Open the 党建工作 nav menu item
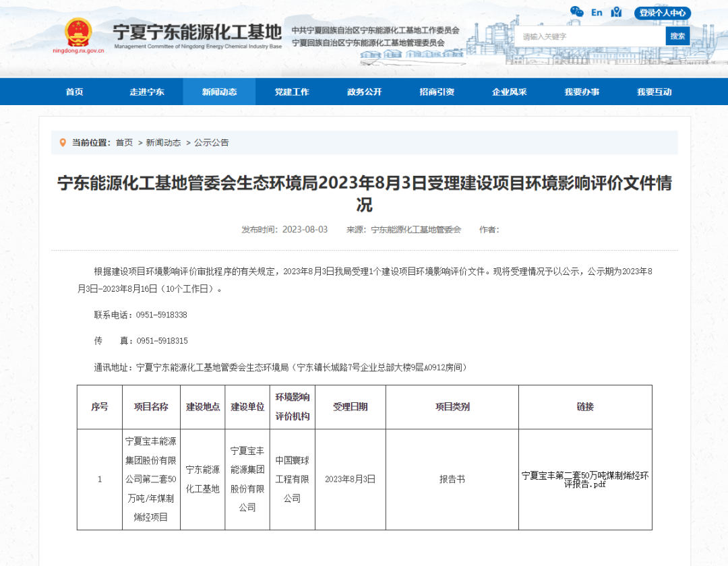This screenshot has height=566, width=728. pyautogui.click(x=292, y=92)
